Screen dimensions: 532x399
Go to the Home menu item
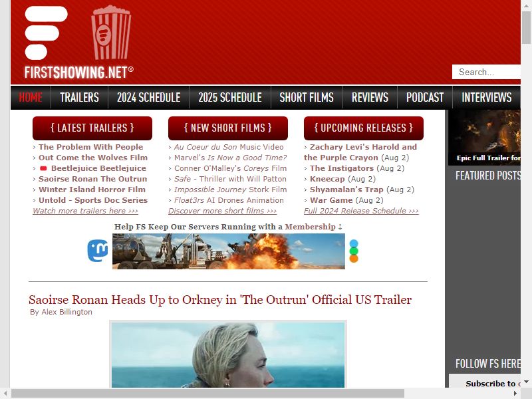click(x=31, y=97)
